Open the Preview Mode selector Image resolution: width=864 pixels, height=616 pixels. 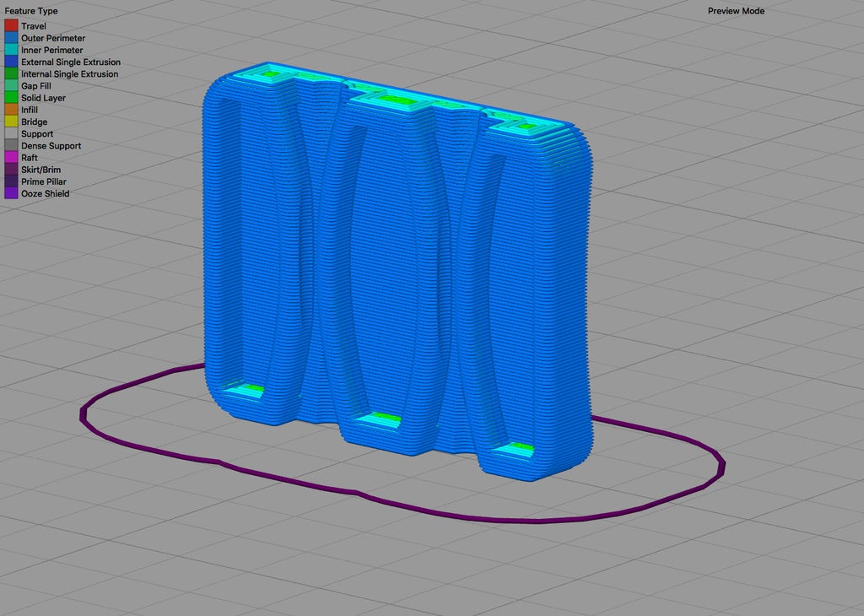(x=735, y=10)
